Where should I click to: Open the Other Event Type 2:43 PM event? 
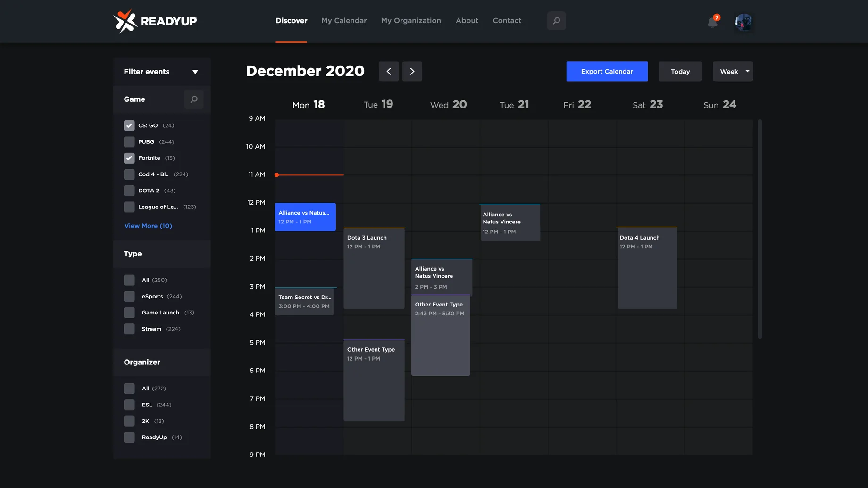coord(441,335)
